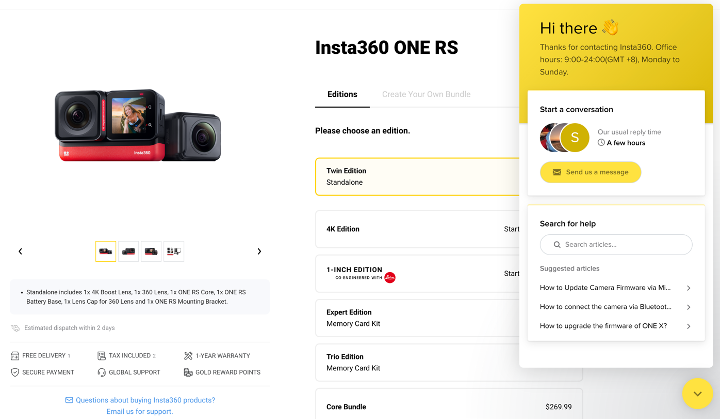
Task: Follow the Email us for support link
Action: coord(140,411)
